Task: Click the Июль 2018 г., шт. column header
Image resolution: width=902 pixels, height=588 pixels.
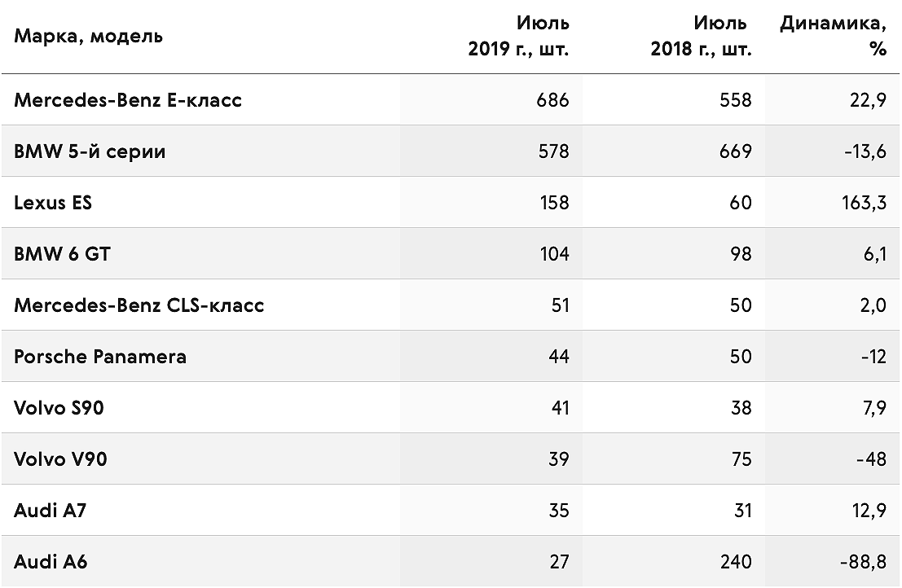Action: [702, 36]
